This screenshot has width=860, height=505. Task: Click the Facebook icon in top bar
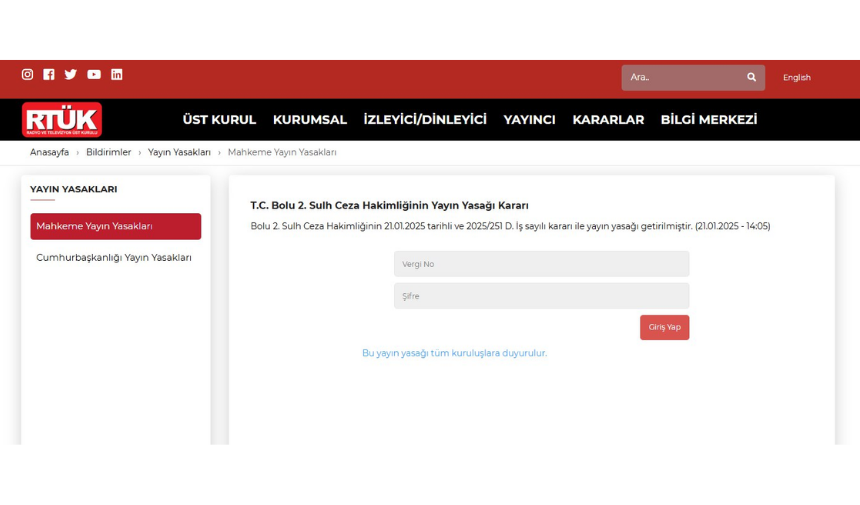[x=49, y=74]
